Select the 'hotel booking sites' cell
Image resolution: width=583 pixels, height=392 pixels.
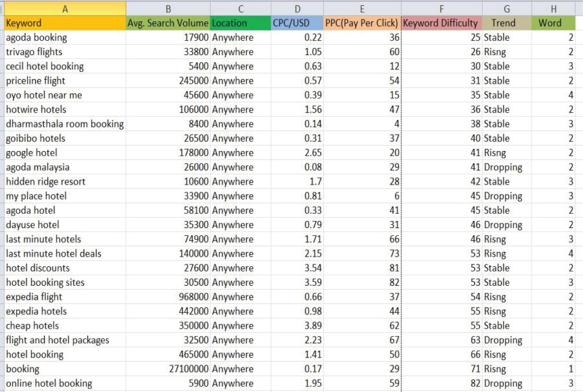(x=65, y=282)
